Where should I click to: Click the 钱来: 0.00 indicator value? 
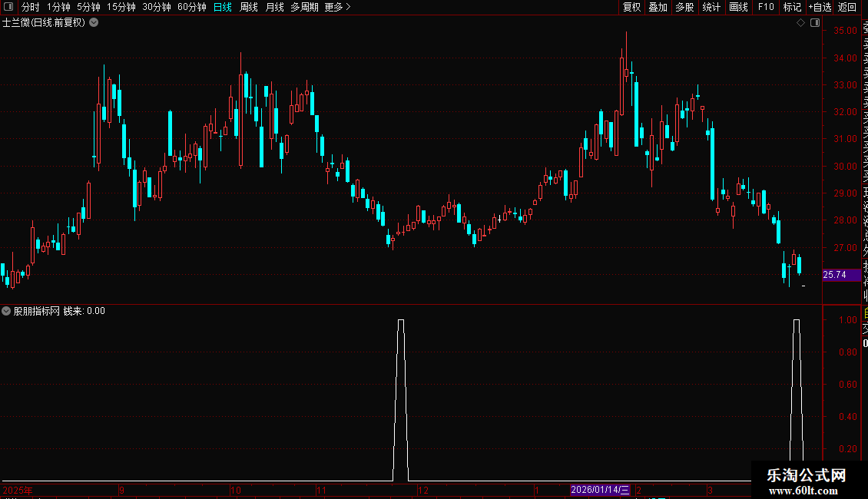[x=84, y=311]
